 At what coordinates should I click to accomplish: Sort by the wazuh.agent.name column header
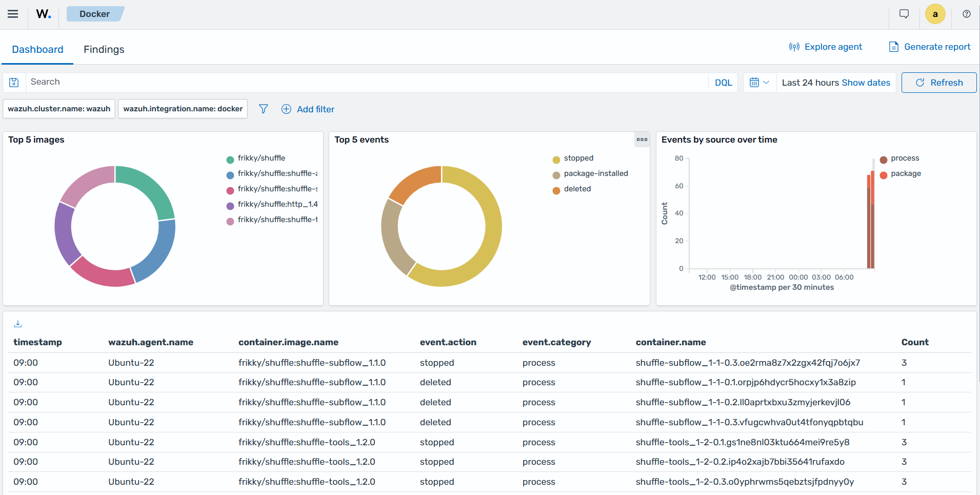point(151,342)
